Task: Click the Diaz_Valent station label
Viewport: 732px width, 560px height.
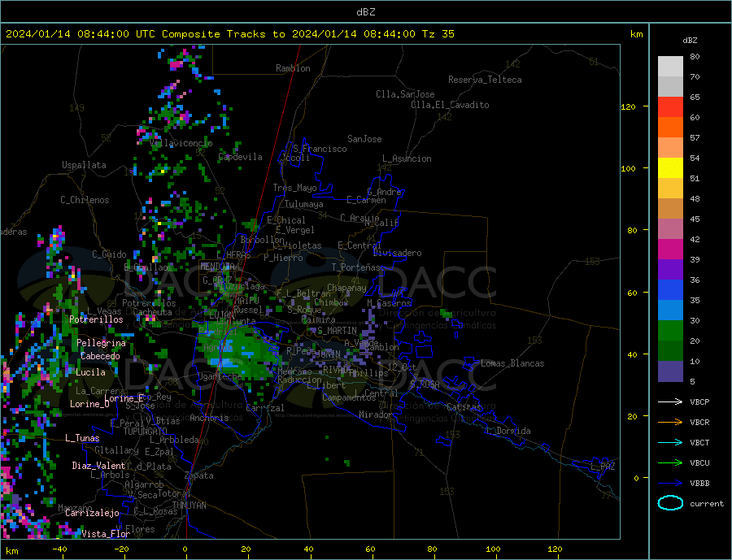Action: point(99,466)
